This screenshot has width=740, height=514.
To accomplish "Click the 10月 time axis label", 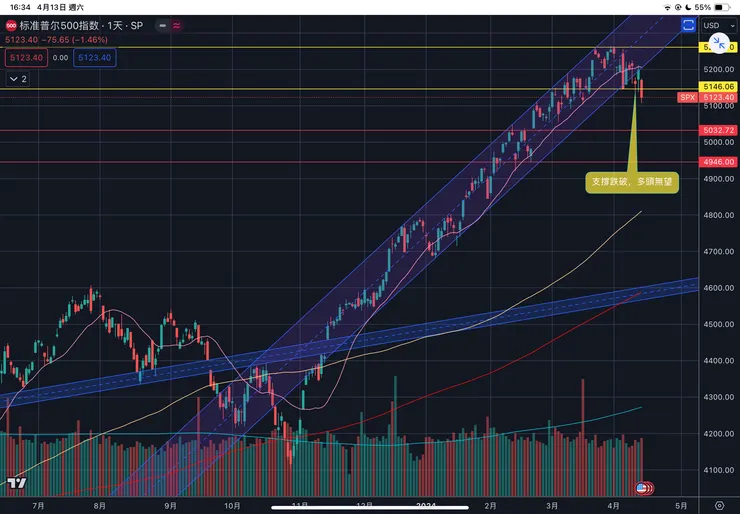I will point(232,506).
